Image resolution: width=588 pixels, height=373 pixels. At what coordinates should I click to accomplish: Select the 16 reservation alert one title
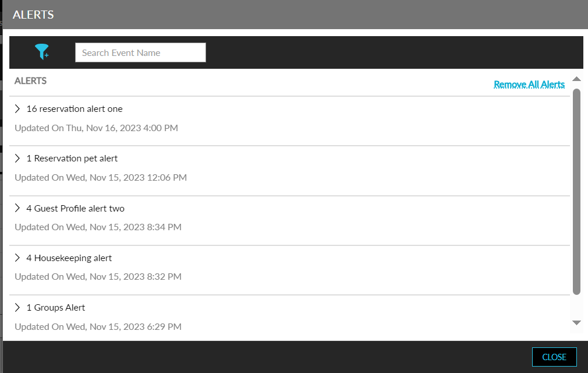75,109
